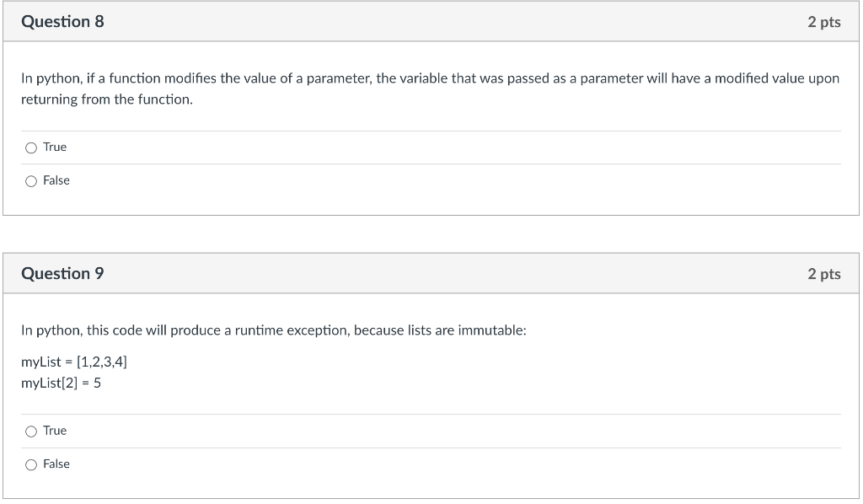The width and height of the screenshot is (863, 504).
Task: Click the 'Question 9' heading
Action: click(62, 273)
